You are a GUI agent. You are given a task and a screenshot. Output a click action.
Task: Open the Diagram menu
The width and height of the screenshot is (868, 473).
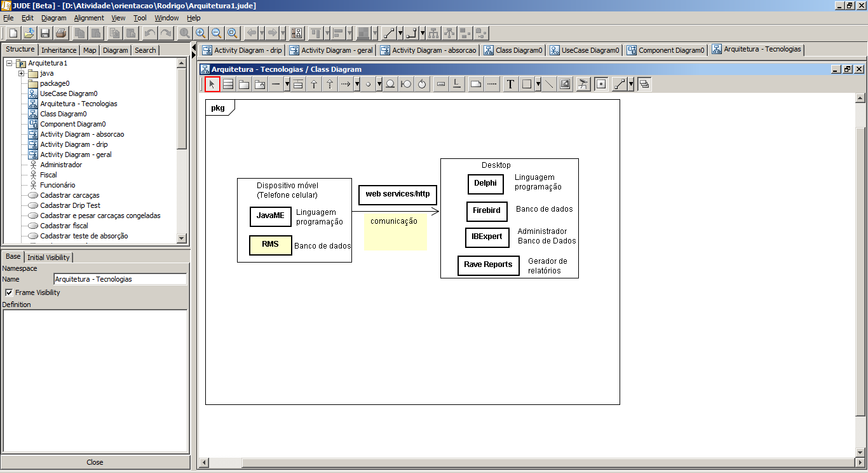[x=54, y=18]
